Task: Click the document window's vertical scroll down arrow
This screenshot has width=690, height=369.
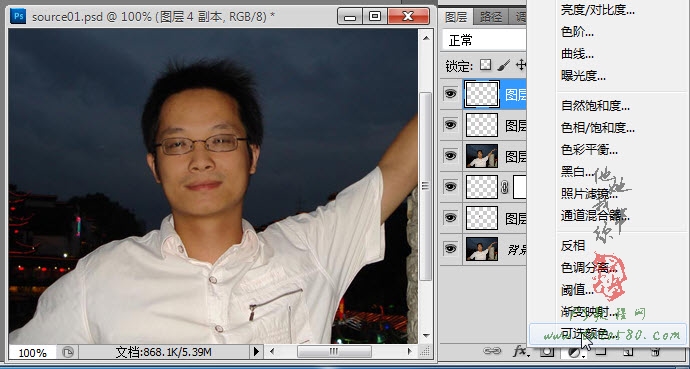Action: (426, 336)
